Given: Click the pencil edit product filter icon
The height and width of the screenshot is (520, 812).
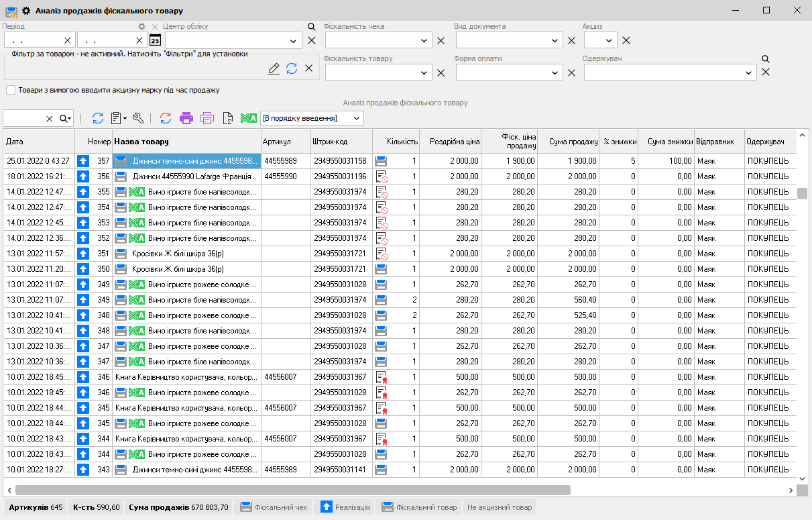Looking at the screenshot, I should (274, 68).
